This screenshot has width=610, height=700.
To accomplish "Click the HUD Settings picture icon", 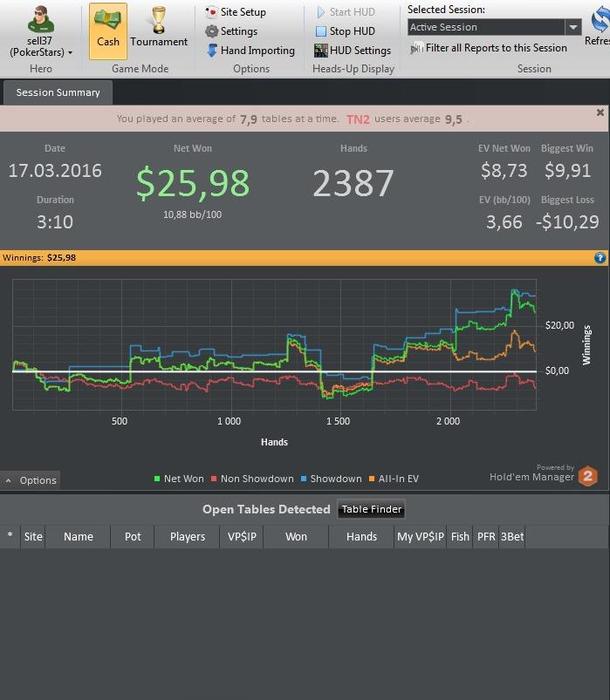I will click(321, 50).
